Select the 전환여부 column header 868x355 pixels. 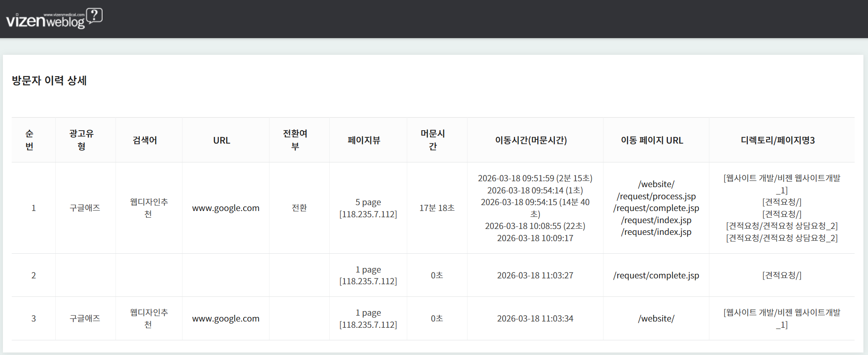click(x=295, y=140)
